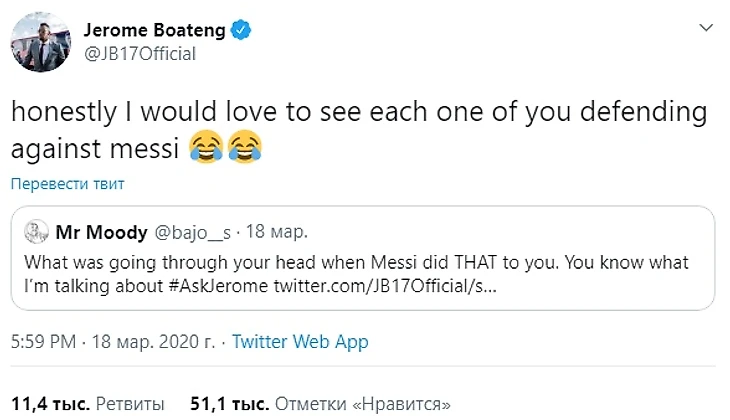Viewport: 730px width, 420px height.
Task: Click the blue verified badge icon
Action: pos(240,31)
